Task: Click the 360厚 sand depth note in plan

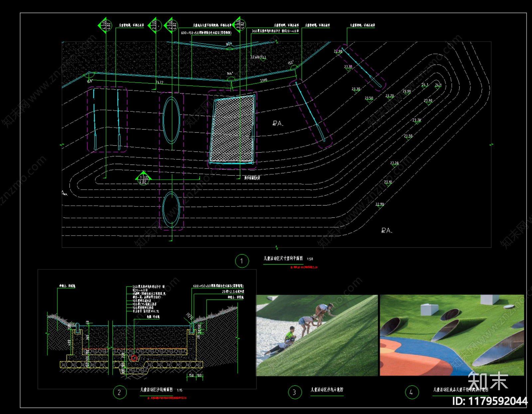Action: click(x=275, y=31)
